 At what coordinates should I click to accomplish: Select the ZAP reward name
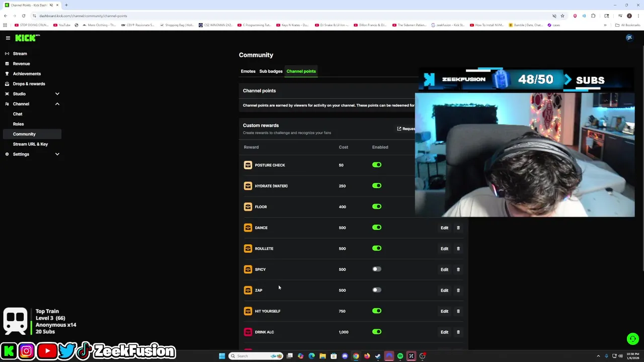[259, 290]
